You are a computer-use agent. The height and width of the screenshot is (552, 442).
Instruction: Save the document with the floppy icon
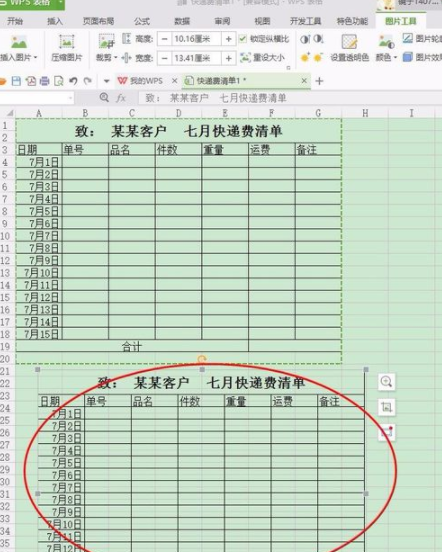pos(16,81)
